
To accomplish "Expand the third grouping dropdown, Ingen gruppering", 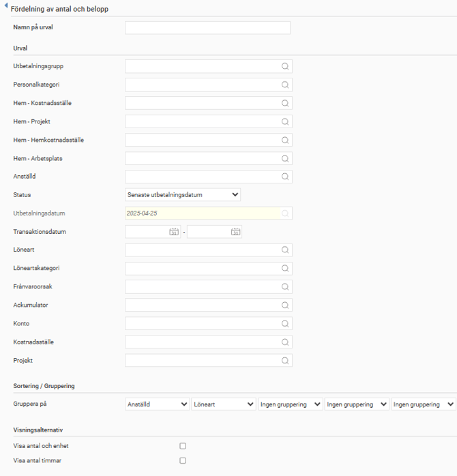I will (x=290, y=404).
